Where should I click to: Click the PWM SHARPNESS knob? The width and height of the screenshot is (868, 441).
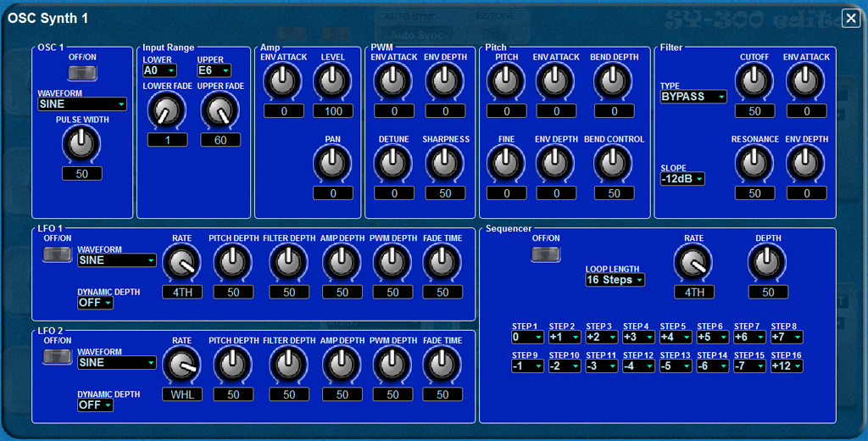[x=444, y=163]
